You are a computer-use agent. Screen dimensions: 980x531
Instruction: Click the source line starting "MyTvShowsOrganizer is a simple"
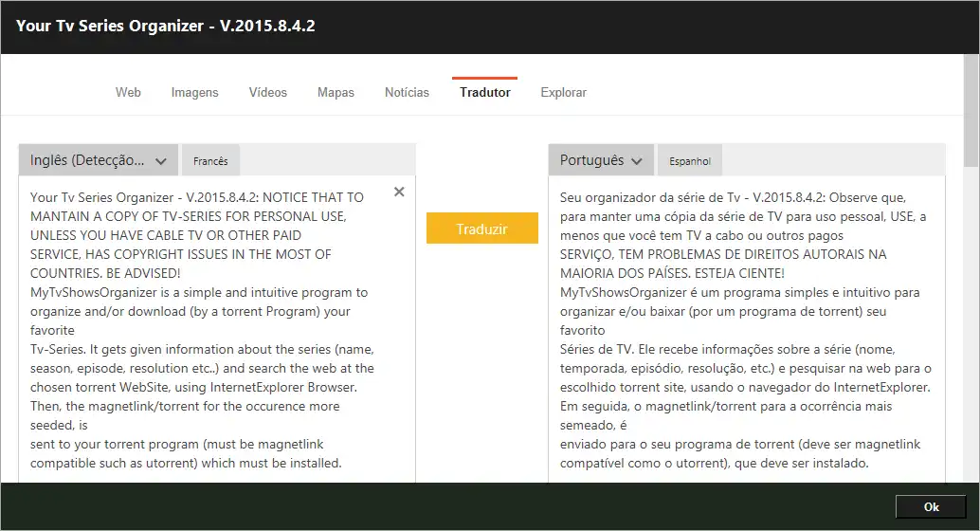tap(199, 292)
